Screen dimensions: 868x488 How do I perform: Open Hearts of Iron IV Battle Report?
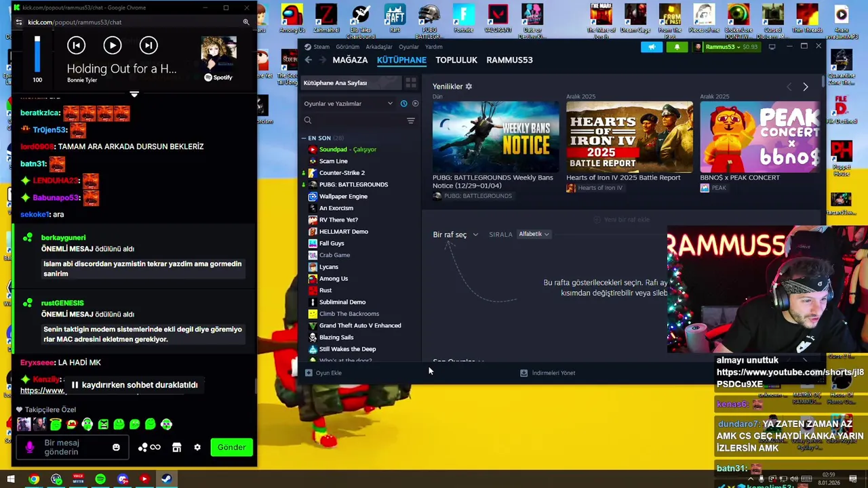(x=629, y=136)
